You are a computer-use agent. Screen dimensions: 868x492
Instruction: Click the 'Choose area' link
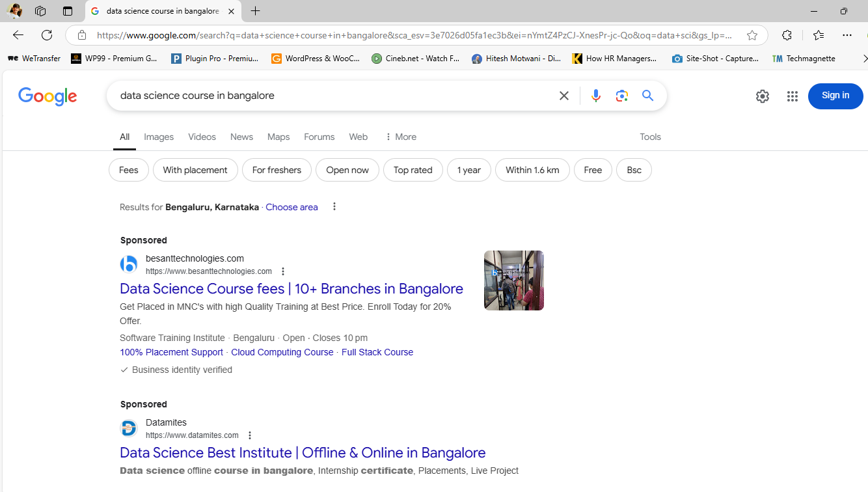292,207
